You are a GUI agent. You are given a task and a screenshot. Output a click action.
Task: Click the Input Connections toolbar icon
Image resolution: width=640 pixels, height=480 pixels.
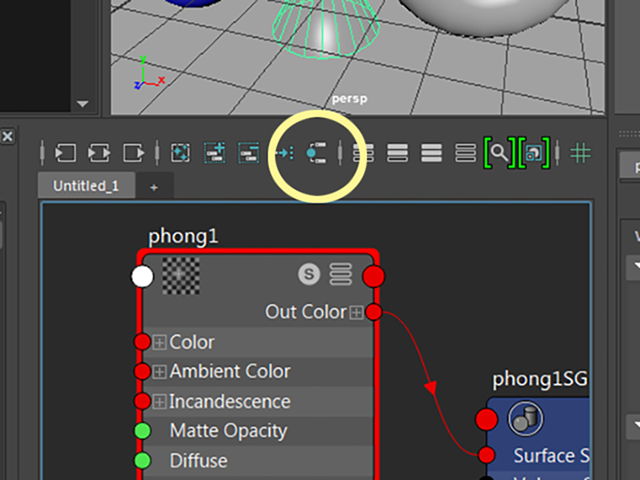click(x=66, y=153)
